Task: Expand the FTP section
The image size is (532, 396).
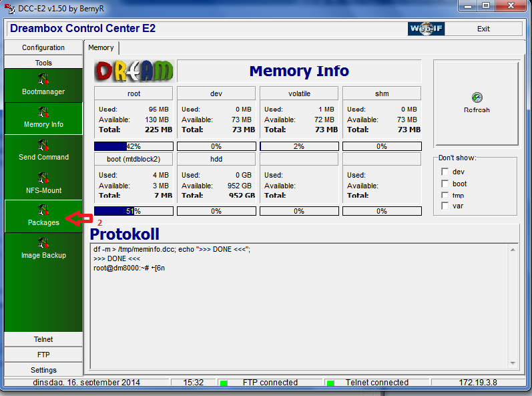Action: 43,355
